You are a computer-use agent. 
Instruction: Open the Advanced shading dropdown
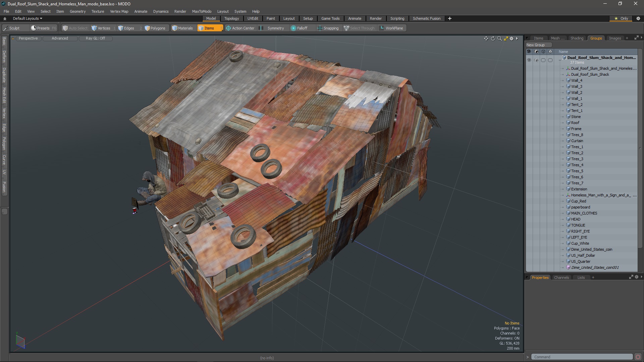tap(60, 39)
